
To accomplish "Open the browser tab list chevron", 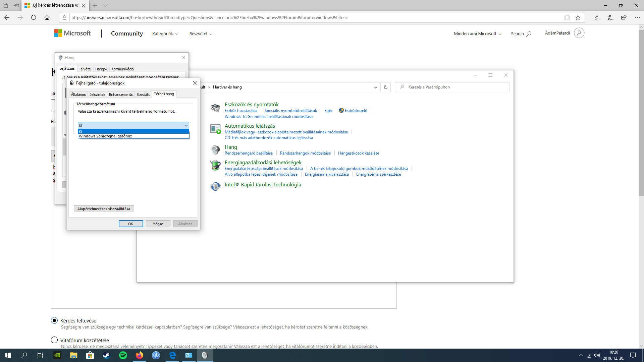I will [x=105, y=5].
